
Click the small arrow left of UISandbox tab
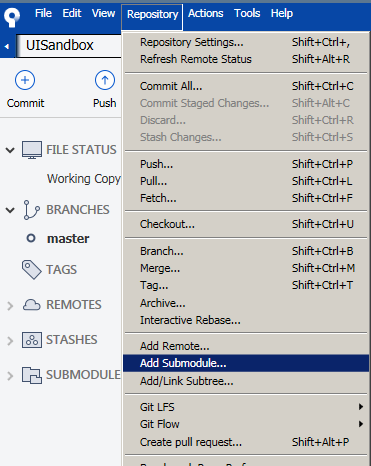[x=7, y=47]
